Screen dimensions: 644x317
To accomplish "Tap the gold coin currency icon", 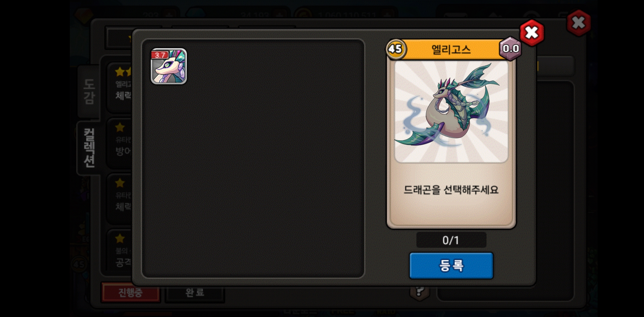I will pyautogui.click(x=303, y=14).
